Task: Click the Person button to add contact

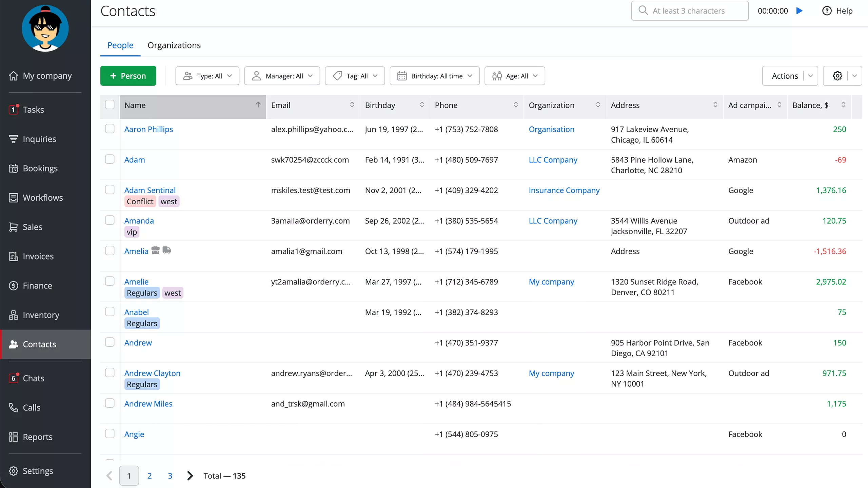Action: pyautogui.click(x=128, y=76)
